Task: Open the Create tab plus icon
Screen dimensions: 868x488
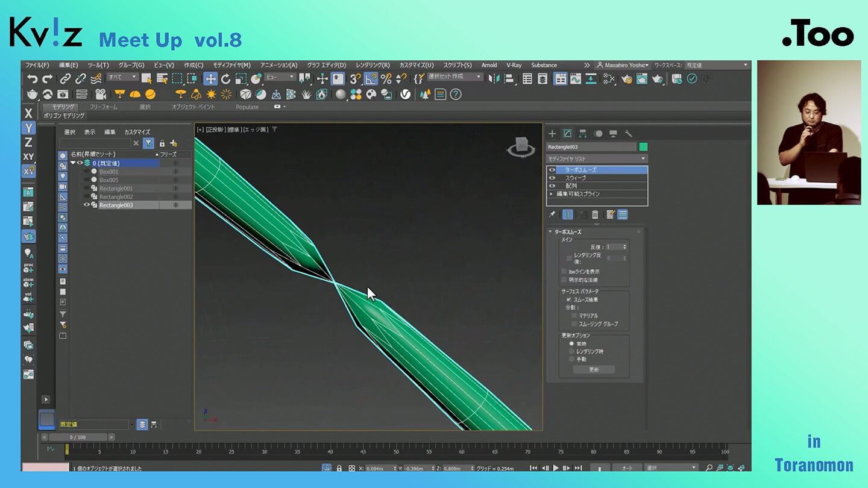Action: (552, 134)
